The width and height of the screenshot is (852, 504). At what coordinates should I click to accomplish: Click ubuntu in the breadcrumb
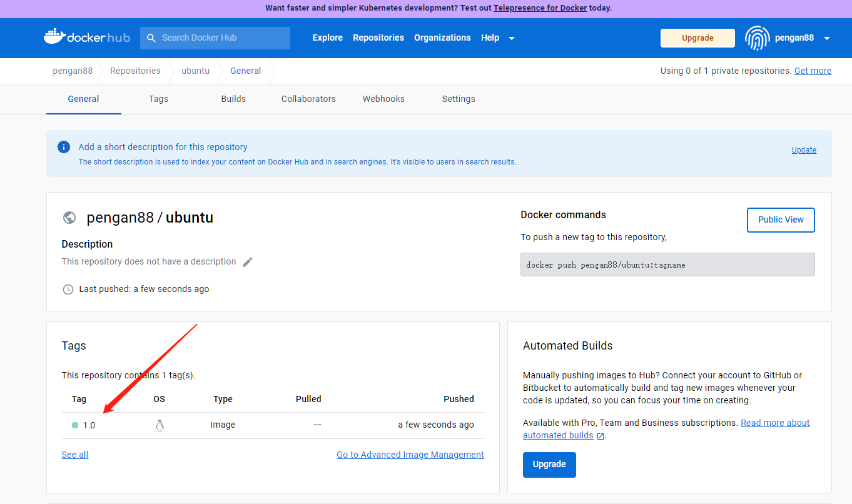[x=195, y=71]
